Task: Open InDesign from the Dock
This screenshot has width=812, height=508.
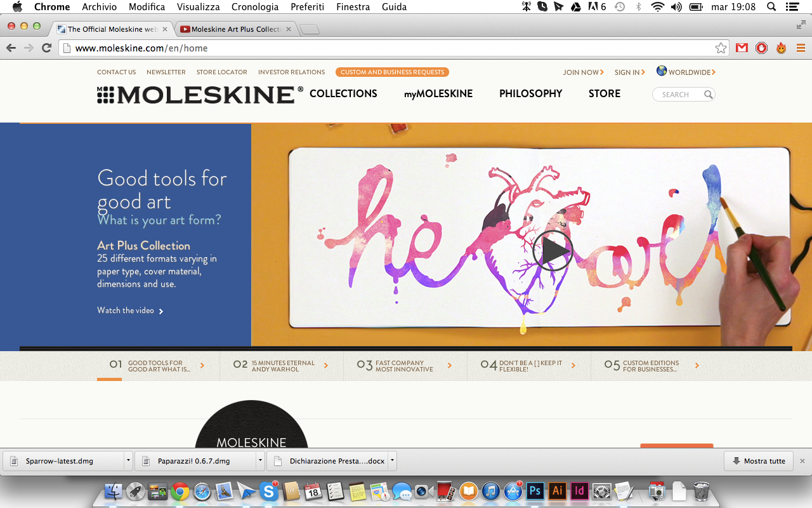Action: click(x=579, y=491)
